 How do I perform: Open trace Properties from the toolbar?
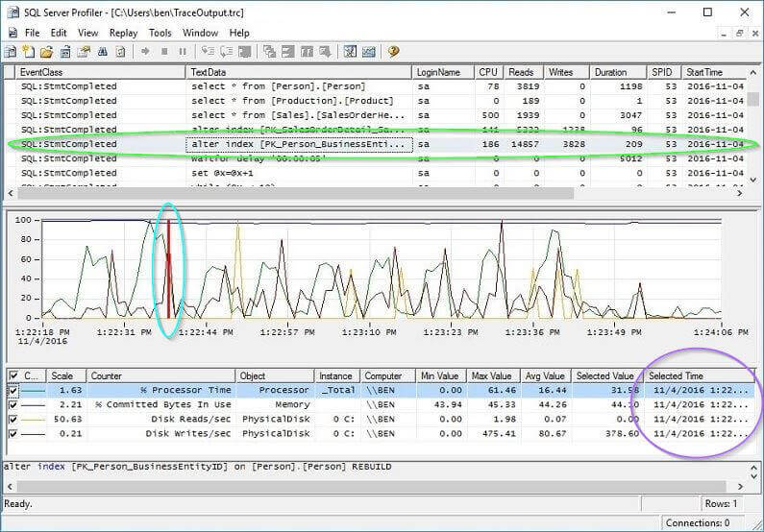84,52
